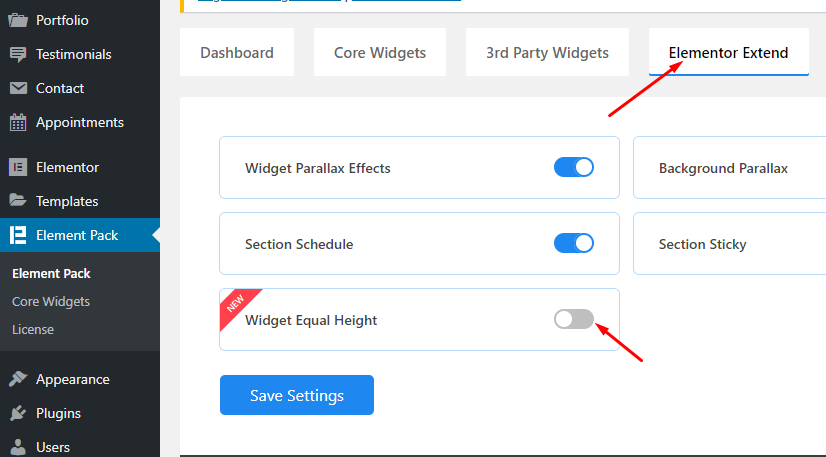Open the License submenu link

[x=33, y=330]
